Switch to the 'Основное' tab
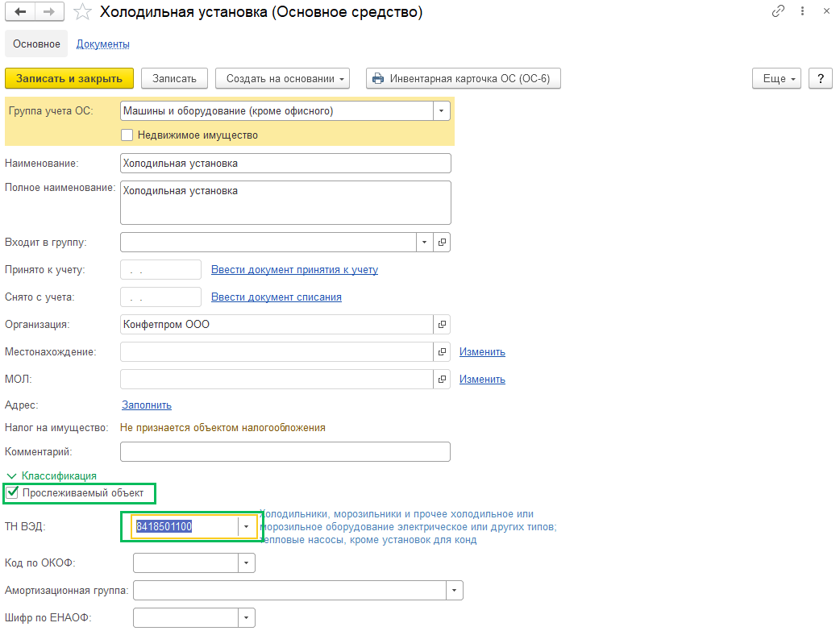The height and width of the screenshot is (631, 840). (36, 44)
